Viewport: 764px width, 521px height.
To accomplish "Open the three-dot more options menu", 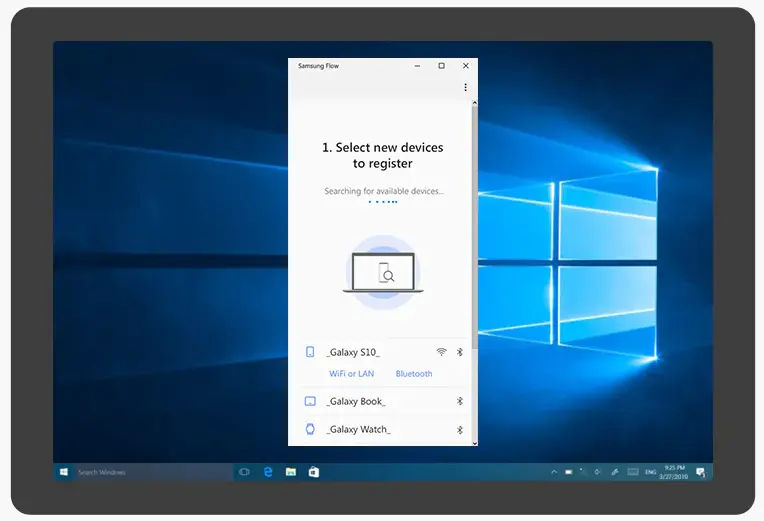I will [x=465, y=87].
